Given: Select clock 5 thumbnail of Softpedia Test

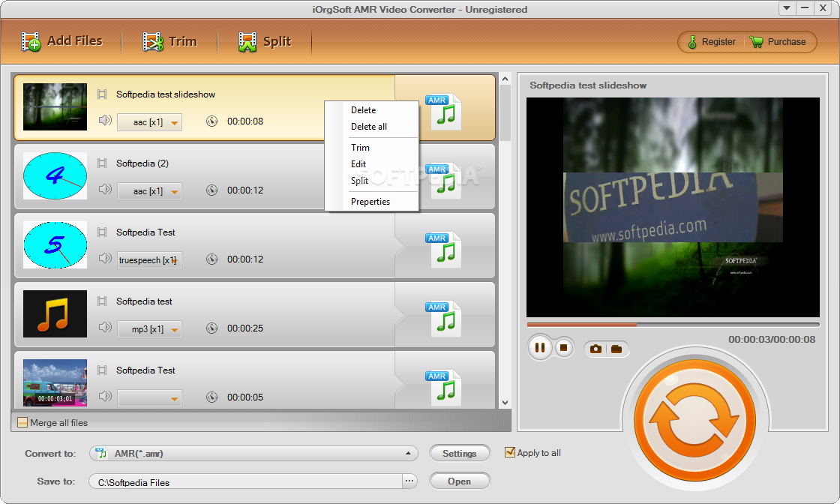Looking at the screenshot, I should click(55, 244).
